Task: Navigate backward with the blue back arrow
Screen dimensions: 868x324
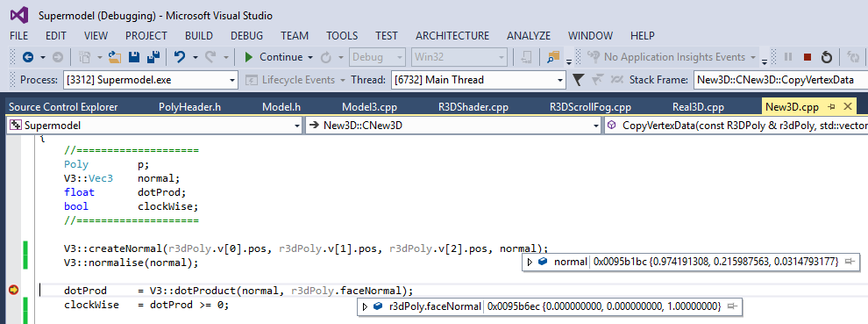Action: pos(28,56)
